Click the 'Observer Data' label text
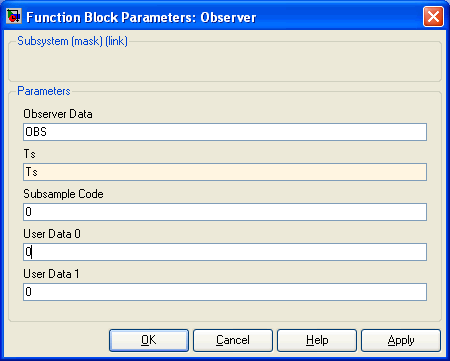Screen dimensions: 450x361 click(x=58, y=114)
